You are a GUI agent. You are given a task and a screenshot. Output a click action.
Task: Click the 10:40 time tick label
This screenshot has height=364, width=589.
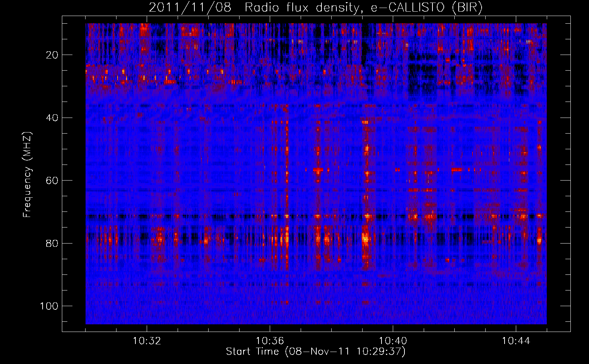pos(393,341)
